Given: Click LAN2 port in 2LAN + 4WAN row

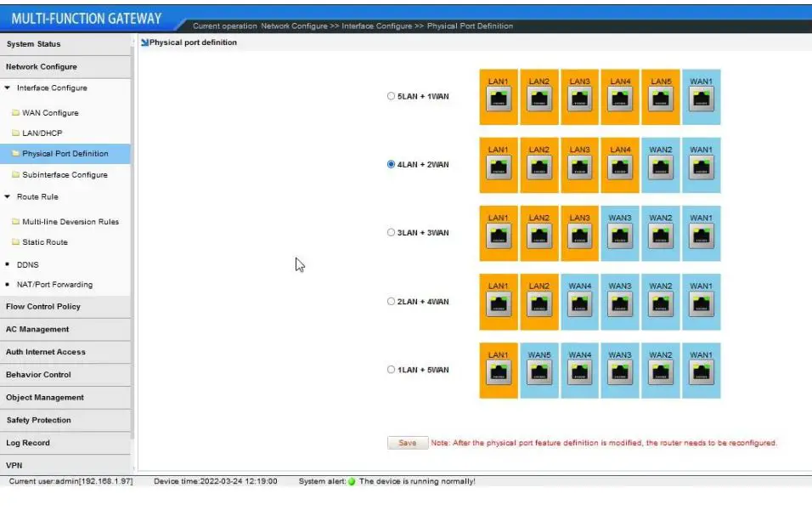Looking at the screenshot, I should point(539,302).
